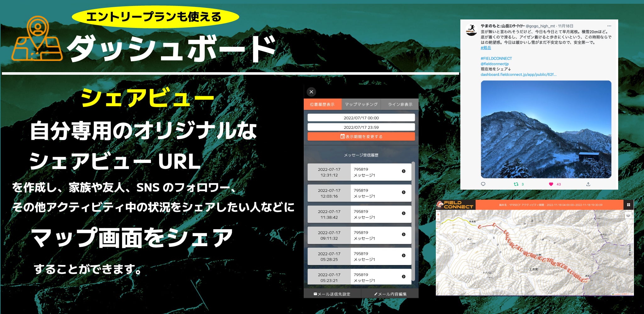Click the Field Connect wolf logo

pyautogui.click(x=440, y=205)
